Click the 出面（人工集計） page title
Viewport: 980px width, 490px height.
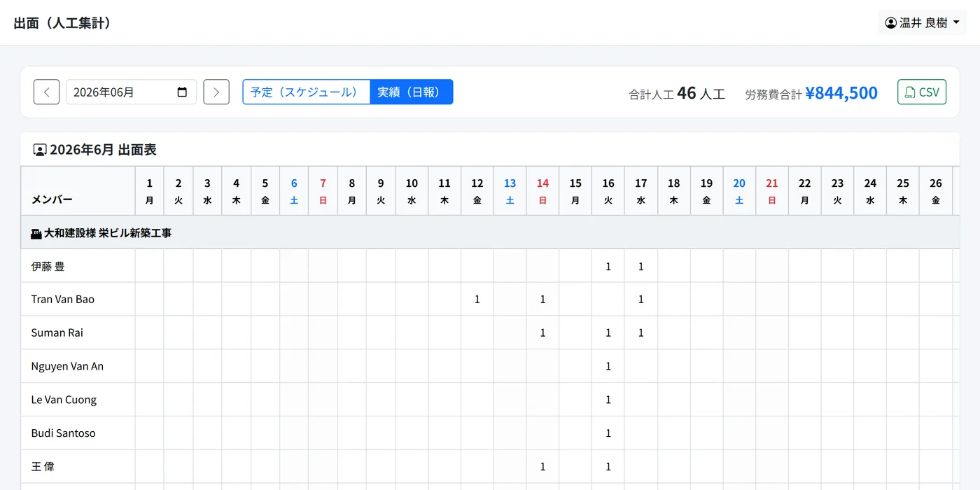tap(62, 23)
